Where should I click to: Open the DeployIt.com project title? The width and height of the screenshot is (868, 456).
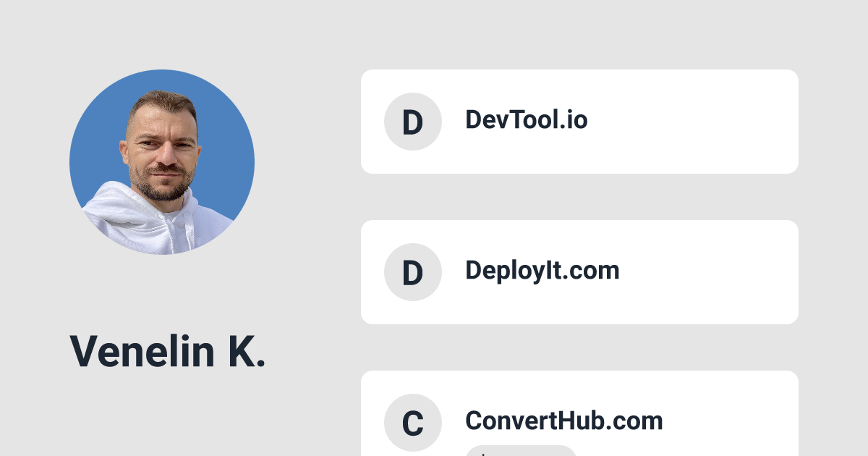(x=542, y=270)
